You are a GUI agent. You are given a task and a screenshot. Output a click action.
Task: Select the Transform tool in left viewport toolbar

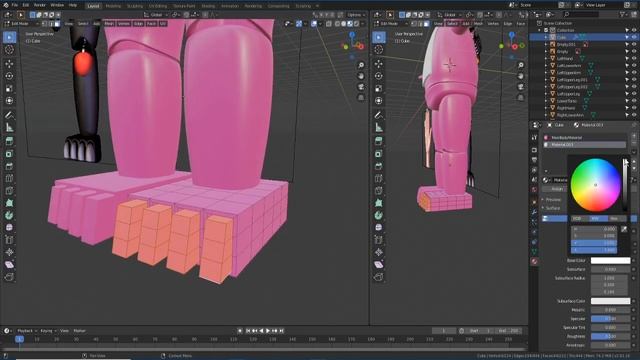click(9, 101)
